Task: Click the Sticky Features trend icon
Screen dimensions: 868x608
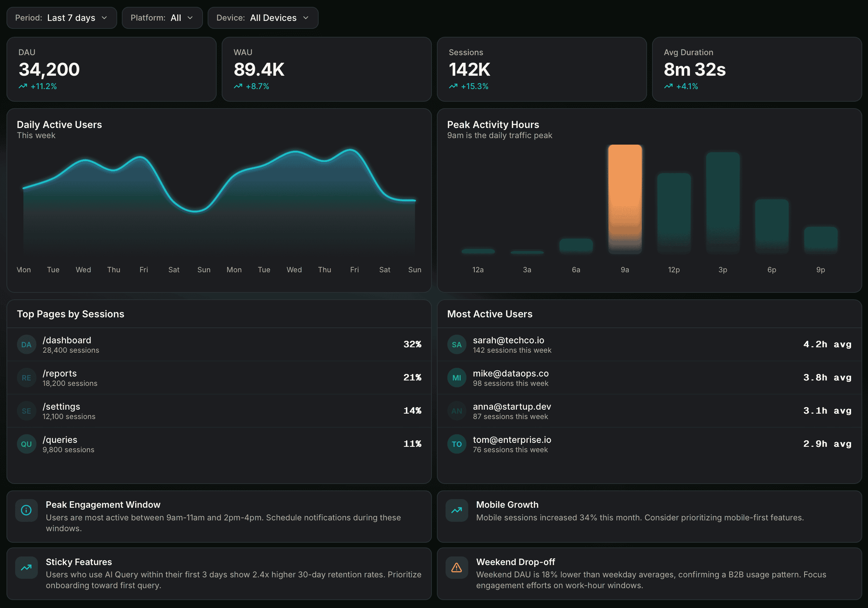Action: tap(26, 567)
